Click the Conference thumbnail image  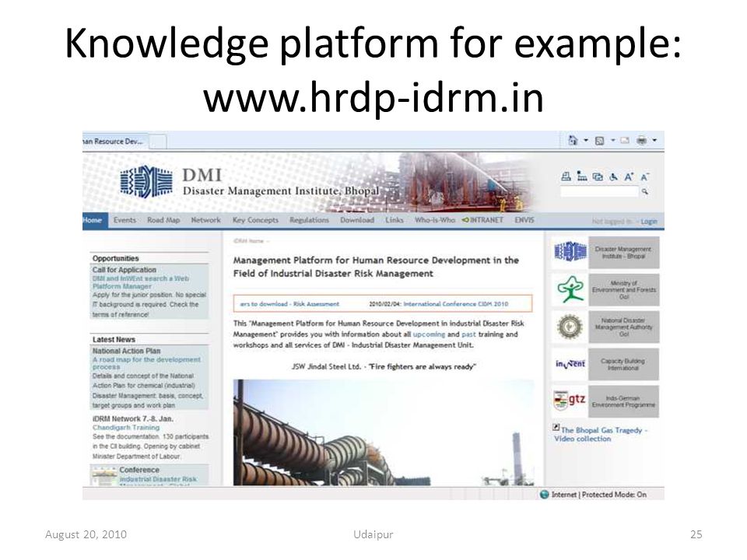(x=103, y=476)
